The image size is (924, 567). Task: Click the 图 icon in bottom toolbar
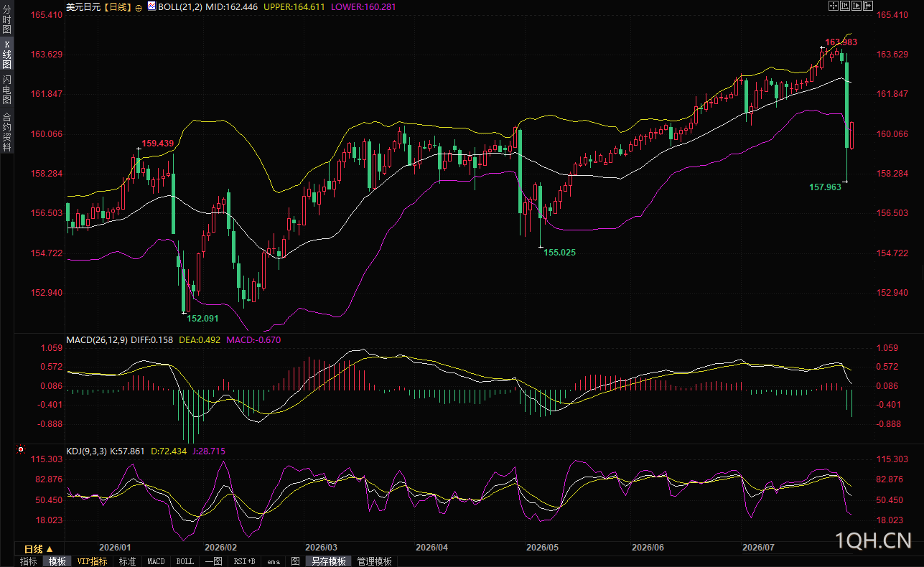[295, 561]
